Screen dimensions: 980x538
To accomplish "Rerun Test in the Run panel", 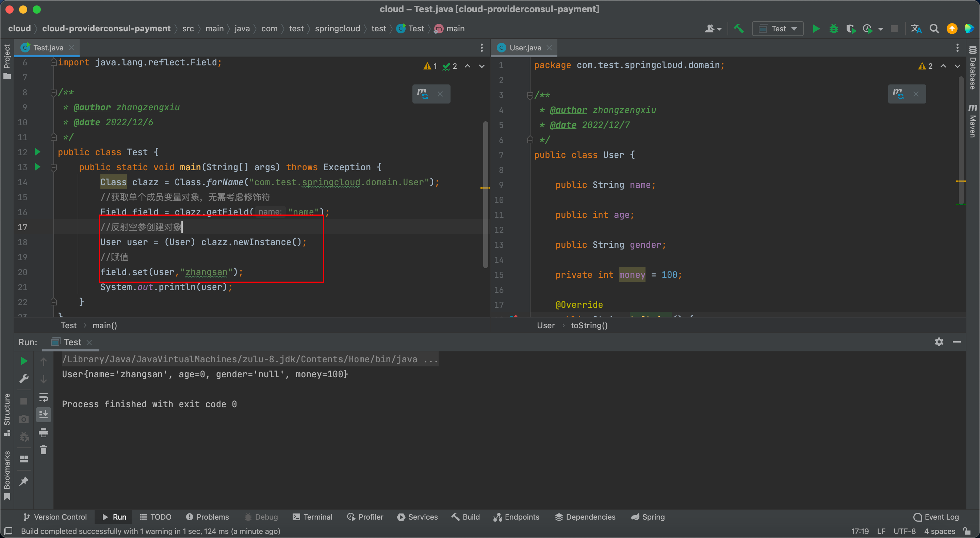I will (x=24, y=361).
